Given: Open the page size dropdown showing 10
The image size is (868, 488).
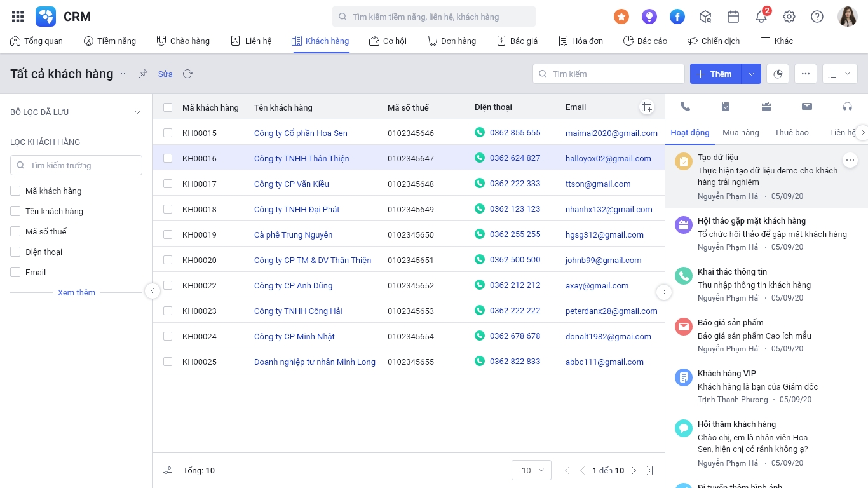Looking at the screenshot, I should pyautogui.click(x=531, y=471).
